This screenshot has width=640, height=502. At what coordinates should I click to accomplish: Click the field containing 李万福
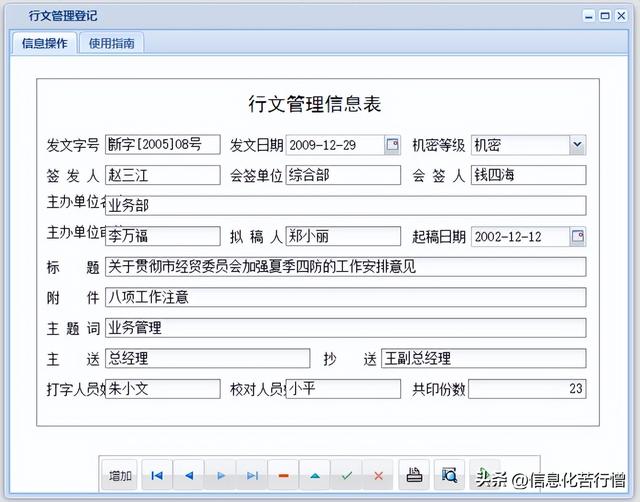point(163,236)
